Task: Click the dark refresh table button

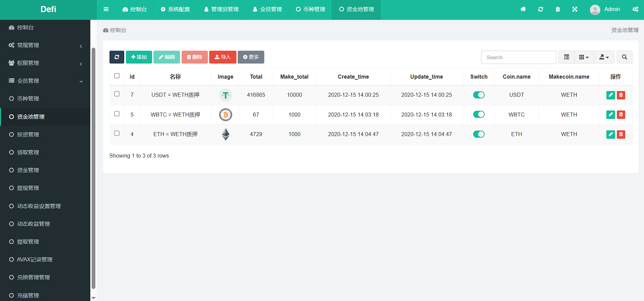Action: coord(117,57)
